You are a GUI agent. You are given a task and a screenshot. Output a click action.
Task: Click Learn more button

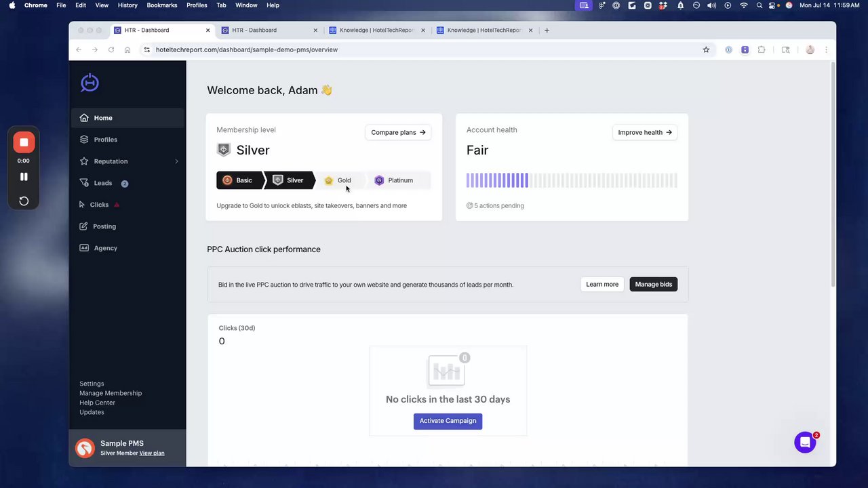[602, 285]
